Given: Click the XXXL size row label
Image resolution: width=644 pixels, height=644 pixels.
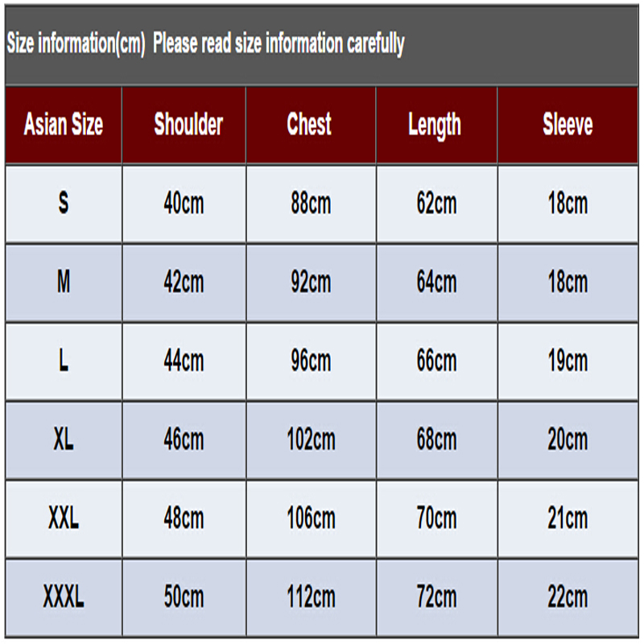Looking at the screenshot, I should click(x=64, y=597).
